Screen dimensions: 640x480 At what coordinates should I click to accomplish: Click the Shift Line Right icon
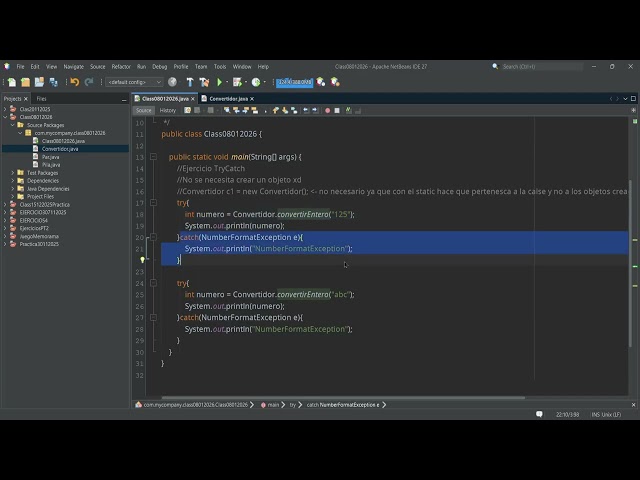pos(315,110)
